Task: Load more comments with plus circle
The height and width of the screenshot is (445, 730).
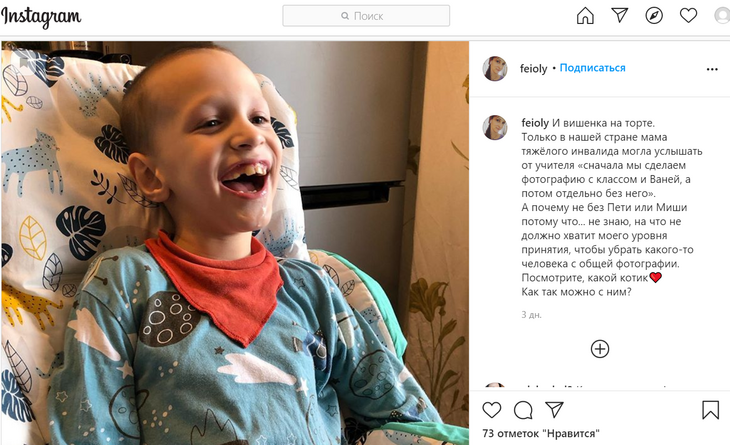Action: click(x=600, y=349)
